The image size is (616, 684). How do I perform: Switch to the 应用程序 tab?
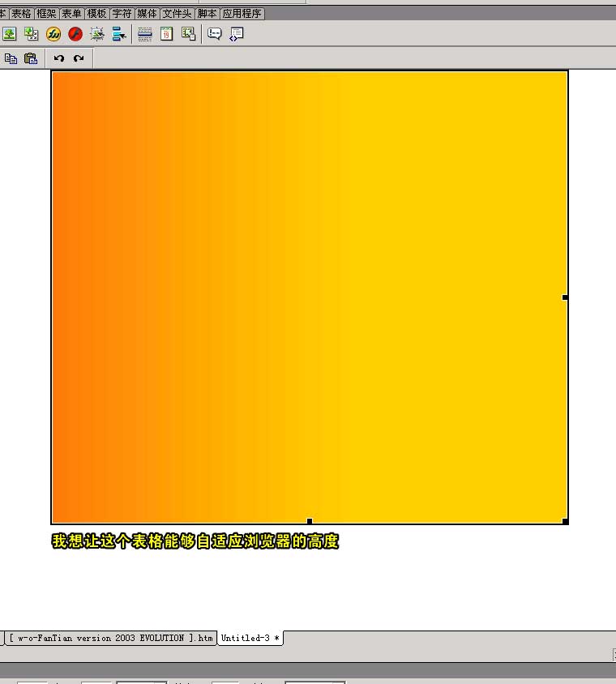tap(242, 14)
